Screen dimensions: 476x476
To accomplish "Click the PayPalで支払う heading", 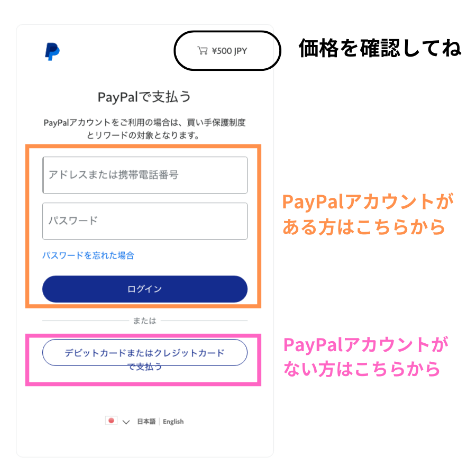I will (x=144, y=97).
